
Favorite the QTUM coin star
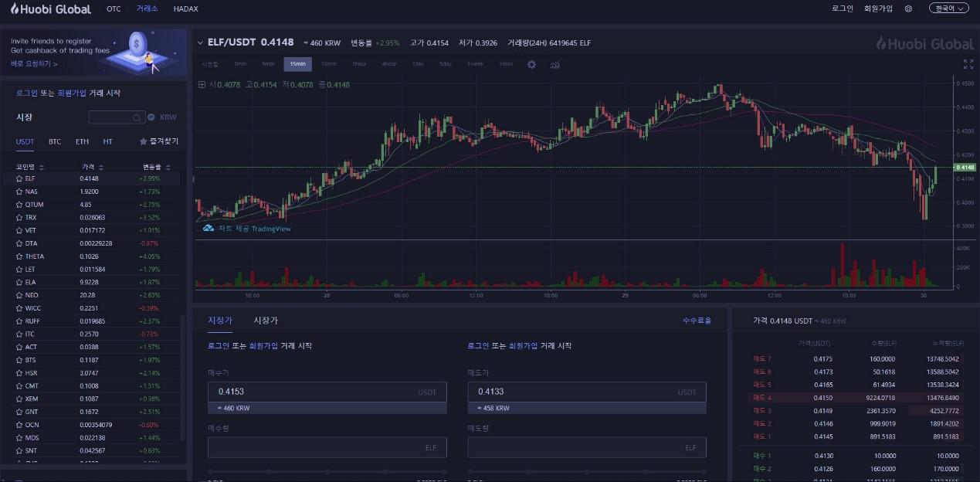pyautogui.click(x=19, y=205)
